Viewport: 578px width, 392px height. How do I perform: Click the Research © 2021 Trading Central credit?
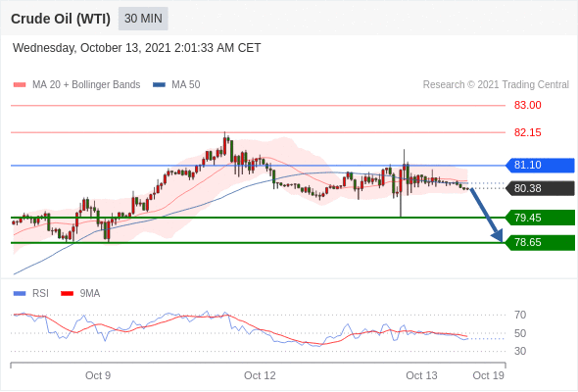[496, 85]
